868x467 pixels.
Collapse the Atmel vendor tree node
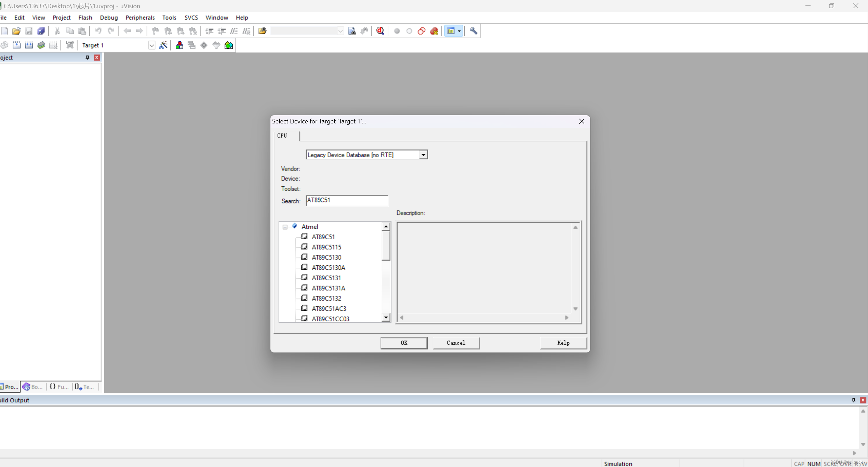pos(285,227)
